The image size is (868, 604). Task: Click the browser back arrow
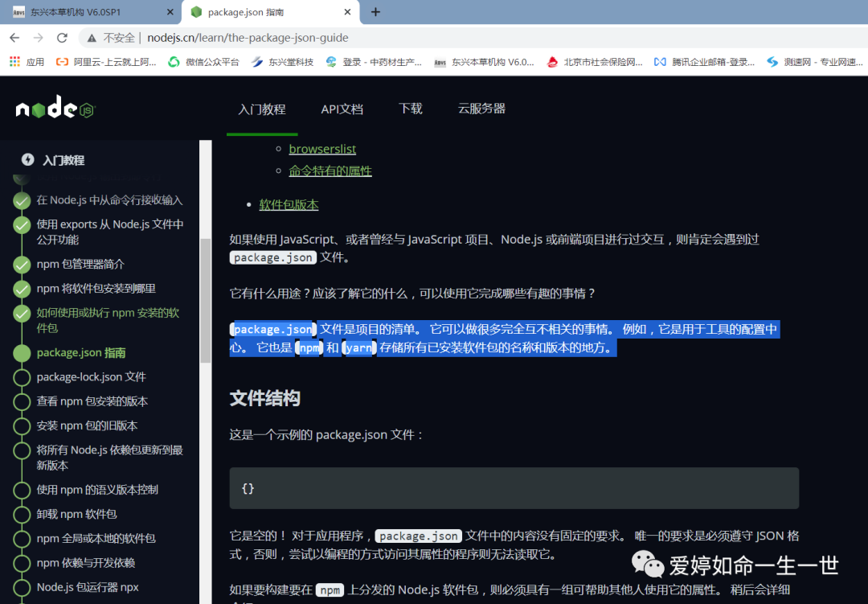click(x=14, y=38)
